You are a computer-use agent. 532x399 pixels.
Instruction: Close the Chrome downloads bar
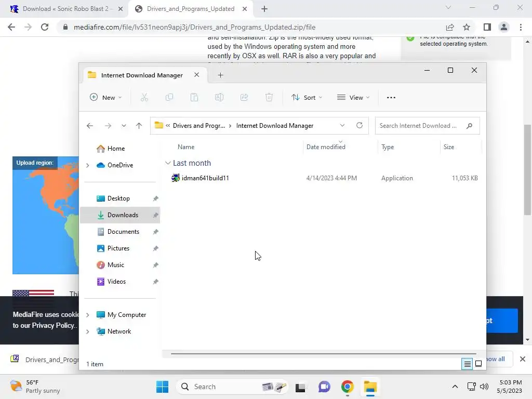pos(523,359)
